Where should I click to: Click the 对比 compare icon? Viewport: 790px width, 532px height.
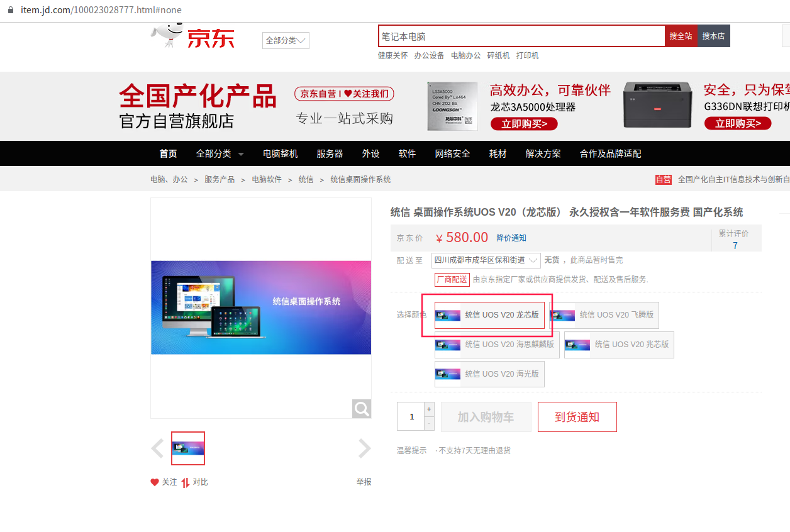tap(186, 482)
